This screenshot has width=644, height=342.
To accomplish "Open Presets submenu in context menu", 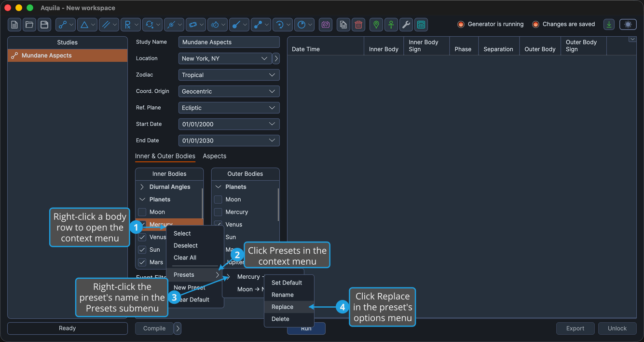I will (195, 275).
